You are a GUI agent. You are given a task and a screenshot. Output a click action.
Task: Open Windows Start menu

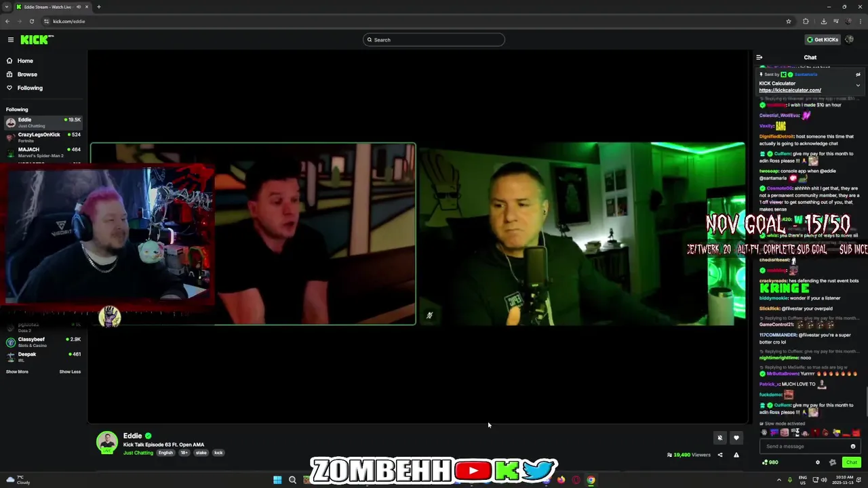[x=277, y=480]
